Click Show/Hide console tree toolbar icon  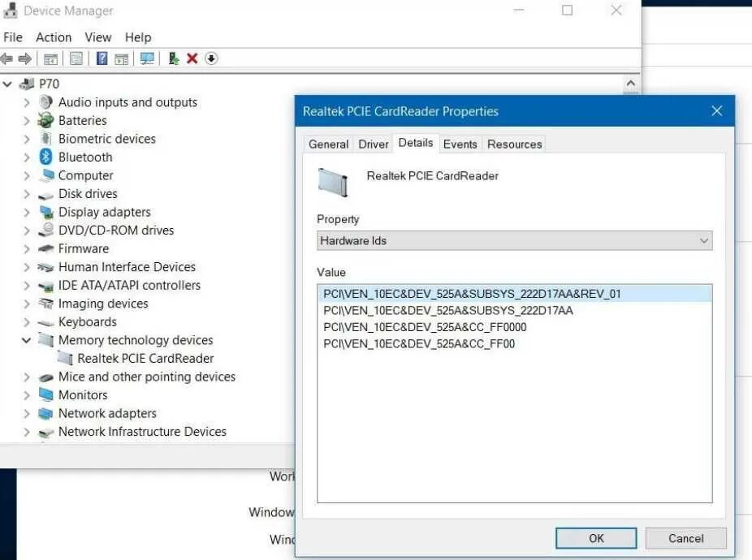(50, 58)
